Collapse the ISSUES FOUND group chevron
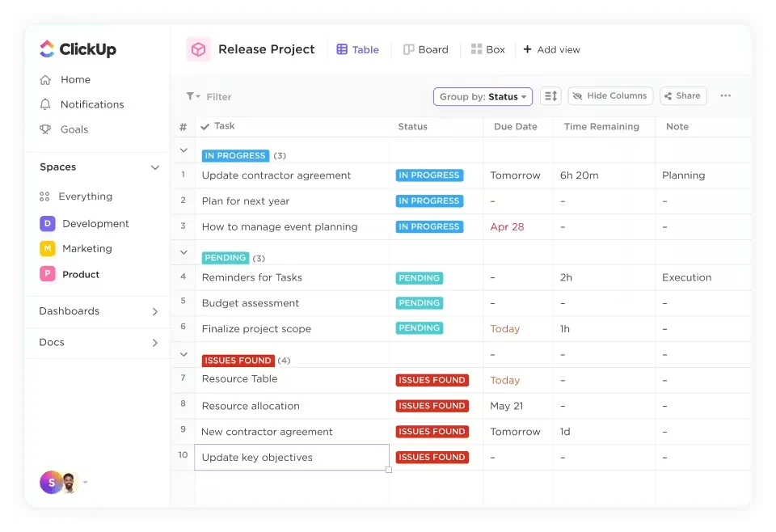Image resolution: width=776 pixels, height=532 pixels. (183, 354)
